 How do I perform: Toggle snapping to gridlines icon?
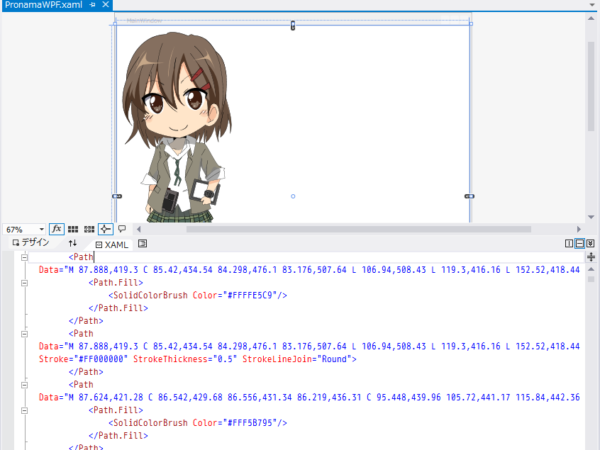pyautogui.click(x=89, y=229)
